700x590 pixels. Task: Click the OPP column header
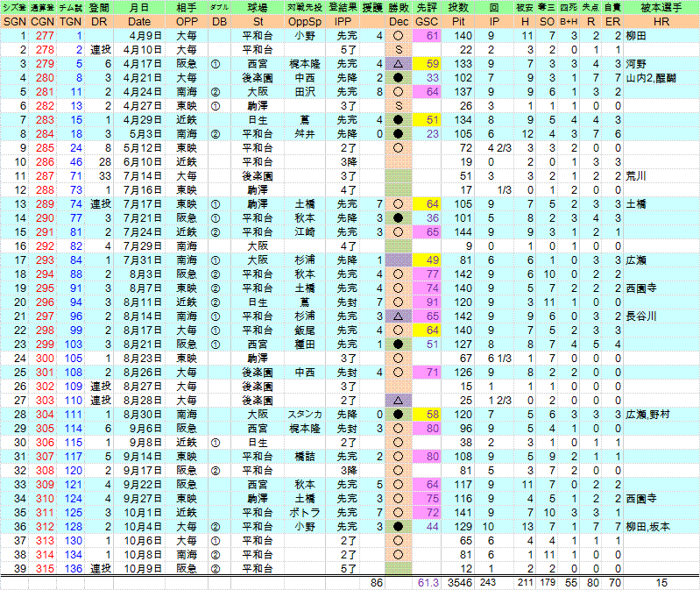tap(187, 22)
